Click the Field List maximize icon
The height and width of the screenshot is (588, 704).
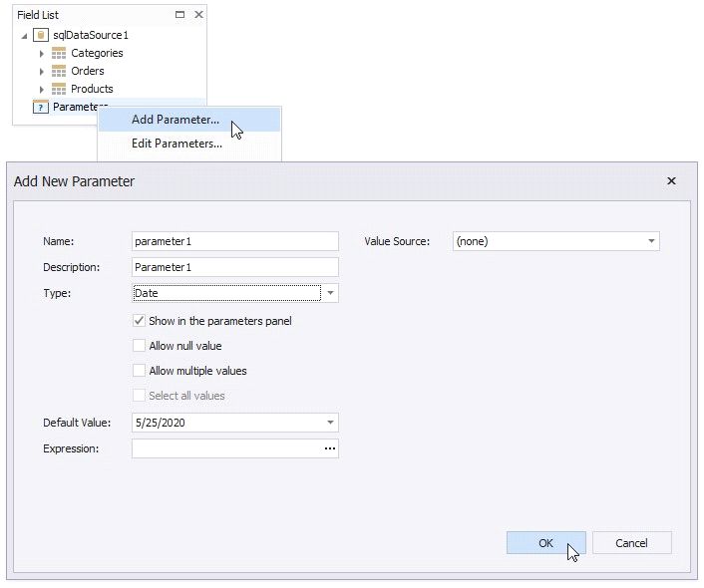tap(179, 15)
